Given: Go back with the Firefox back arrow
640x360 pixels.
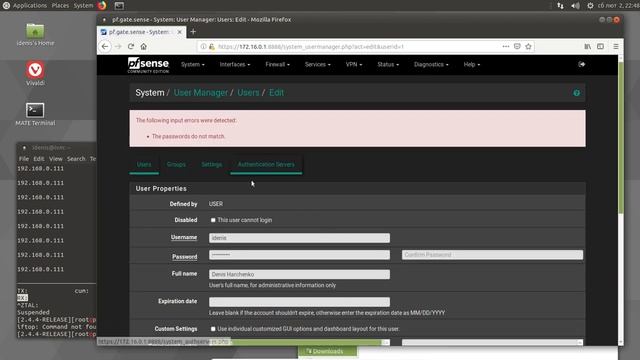Looking at the screenshot, I should 105,47.
